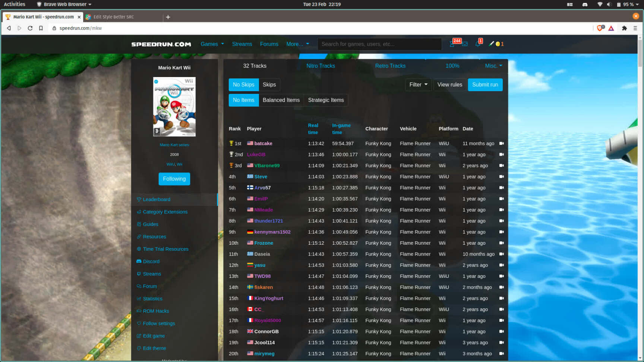Open video icon for LukeGB's run
This screenshot has width=644, height=362.
(501, 155)
